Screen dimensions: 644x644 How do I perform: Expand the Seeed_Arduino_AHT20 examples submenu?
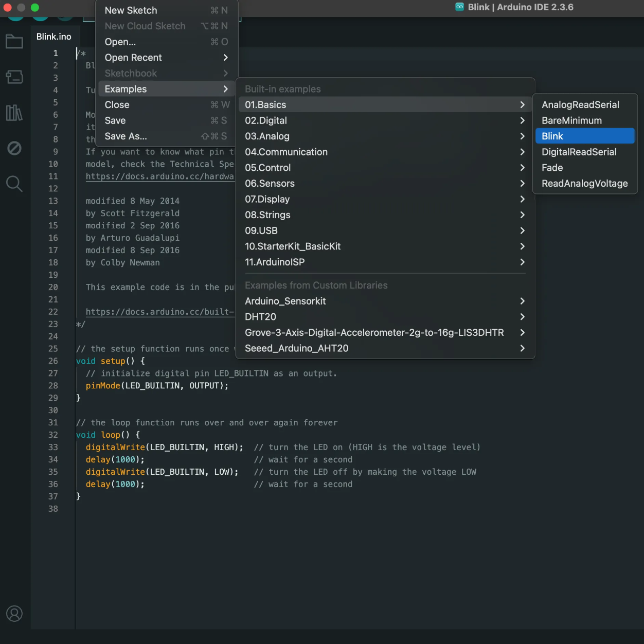(x=297, y=348)
